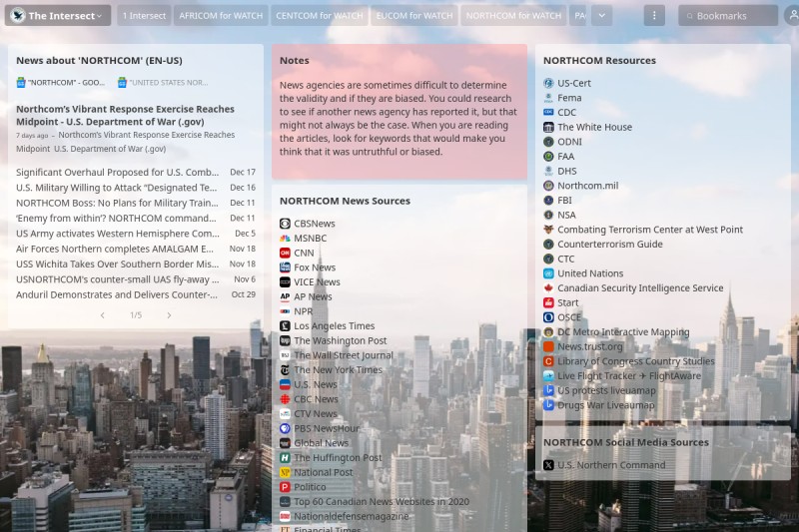Expand the tabs overflow chevron
The height and width of the screenshot is (532, 799).
[x=602, y=16]
